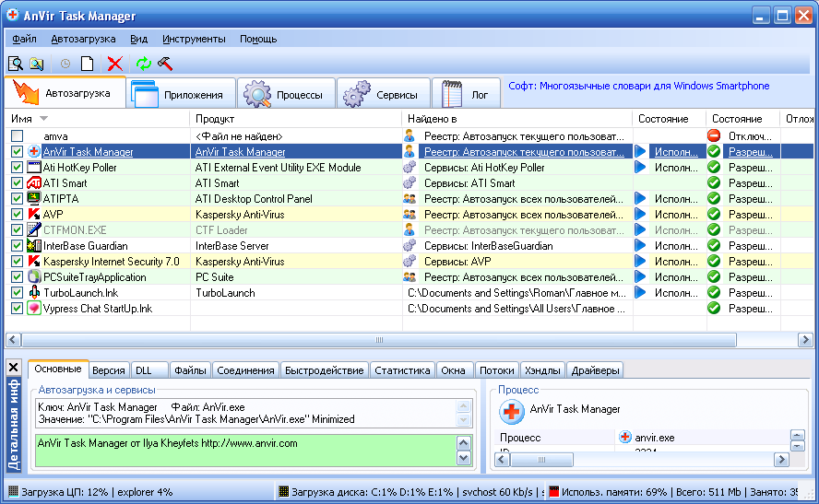
Task: Select the ATI Desktop Control Panel cell
Action: [x=296, y=198]
